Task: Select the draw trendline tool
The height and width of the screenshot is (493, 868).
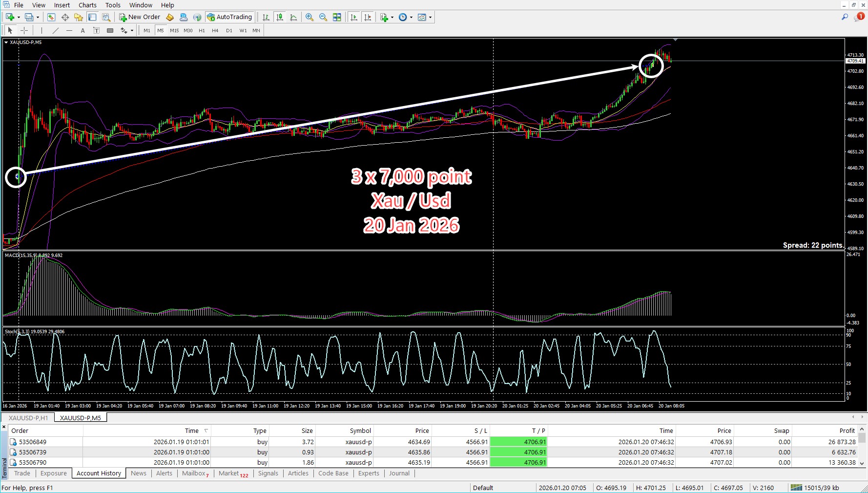Action: 56,30
